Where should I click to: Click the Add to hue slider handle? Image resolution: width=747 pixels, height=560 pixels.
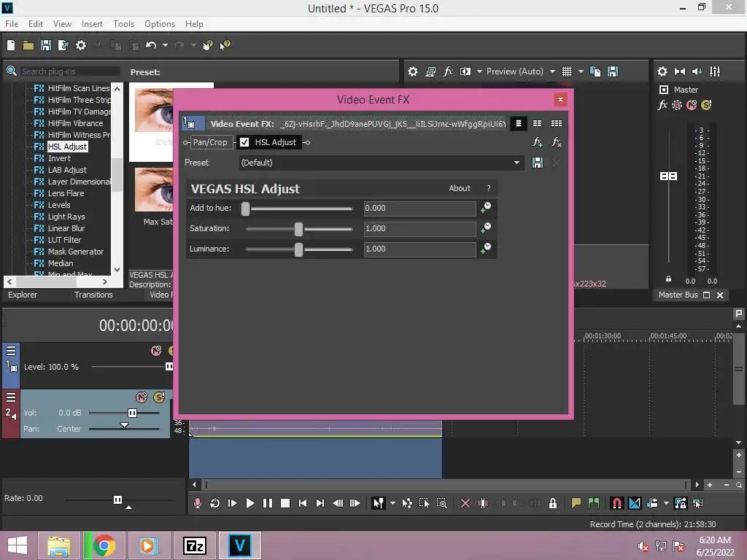pyautogui.click(x=245, y=209)
